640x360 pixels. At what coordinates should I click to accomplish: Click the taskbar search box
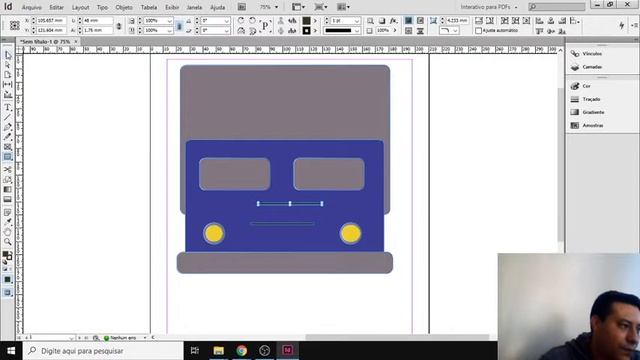pos(103,351)
